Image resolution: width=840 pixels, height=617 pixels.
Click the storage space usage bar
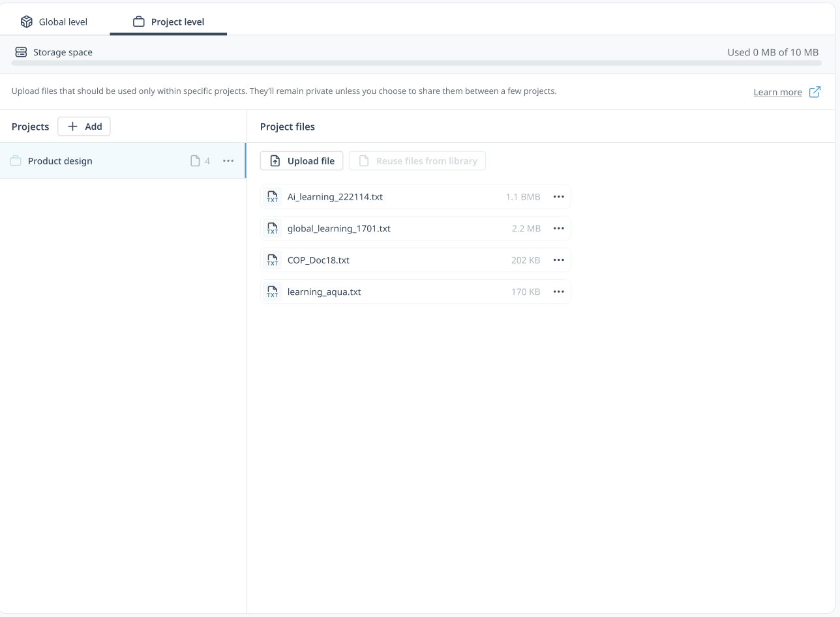tap(416, 63)
